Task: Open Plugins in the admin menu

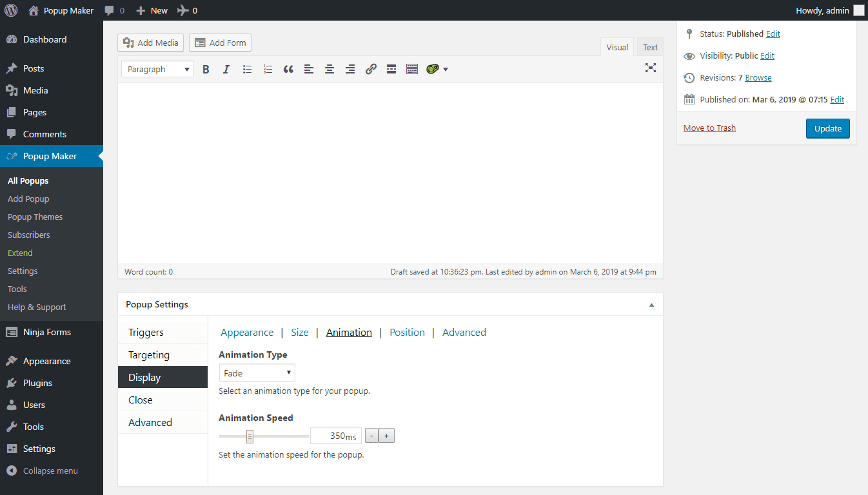Action: (52, 383)
